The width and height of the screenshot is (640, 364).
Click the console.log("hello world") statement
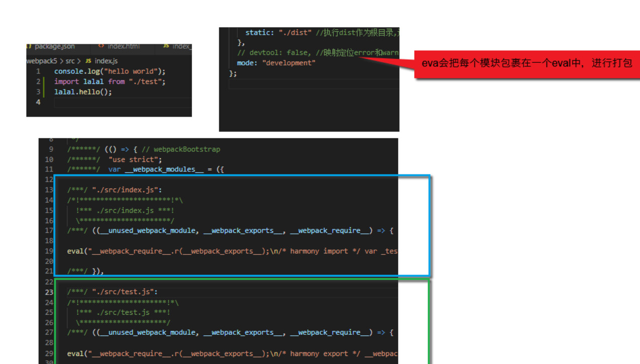point(110,71)
